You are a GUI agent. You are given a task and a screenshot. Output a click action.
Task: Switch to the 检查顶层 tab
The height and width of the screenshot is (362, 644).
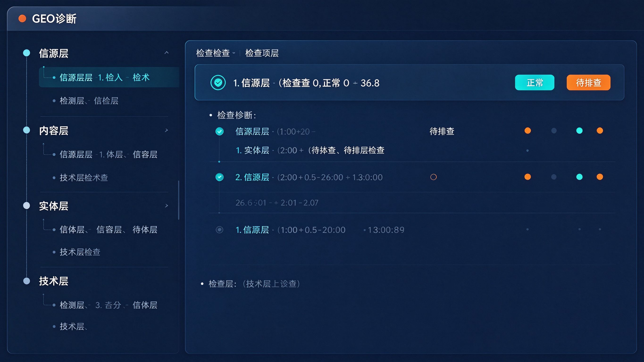(262, 53)
